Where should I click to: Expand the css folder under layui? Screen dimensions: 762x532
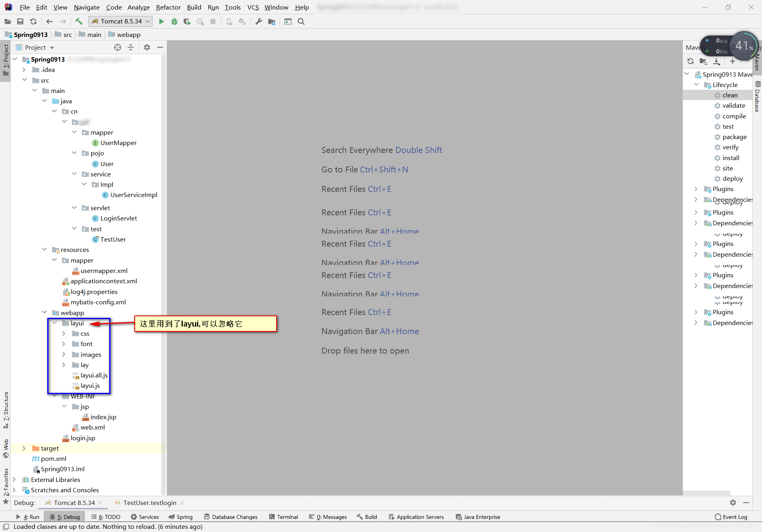pos(64,333)
